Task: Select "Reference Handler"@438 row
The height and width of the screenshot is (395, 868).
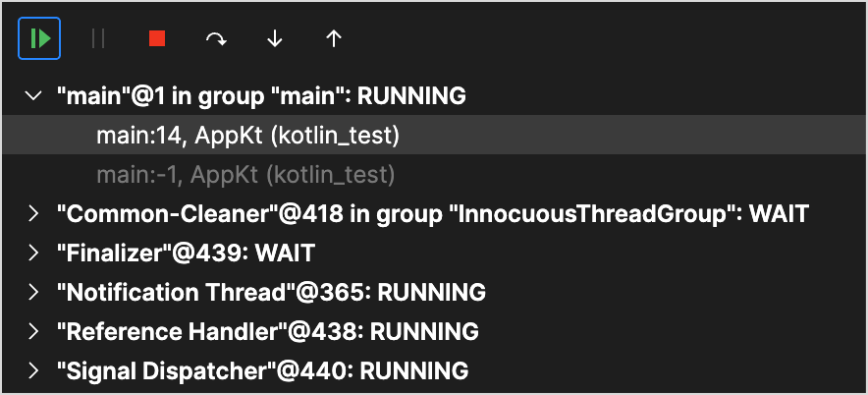Action: pyautogui.click(x=268, y=332)
